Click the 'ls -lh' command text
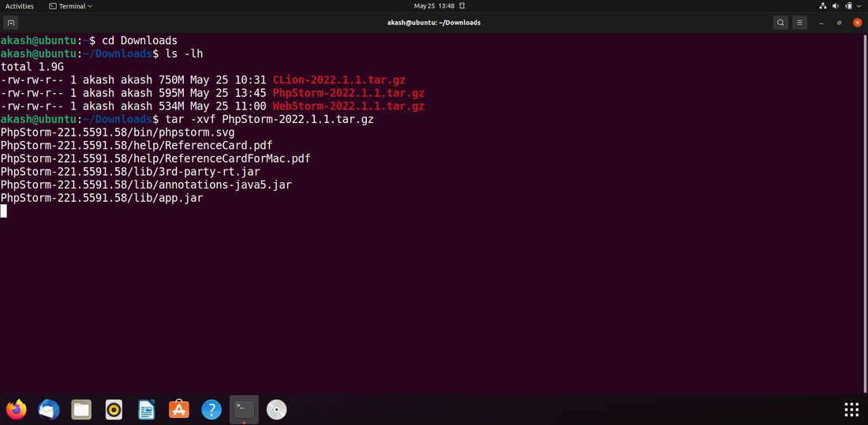 click(185, 54)
